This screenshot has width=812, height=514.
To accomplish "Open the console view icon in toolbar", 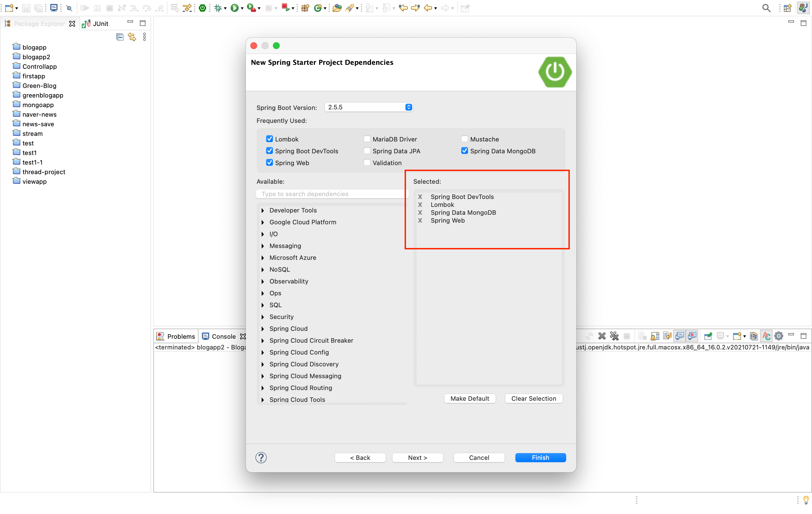I will tap(54, 8).
